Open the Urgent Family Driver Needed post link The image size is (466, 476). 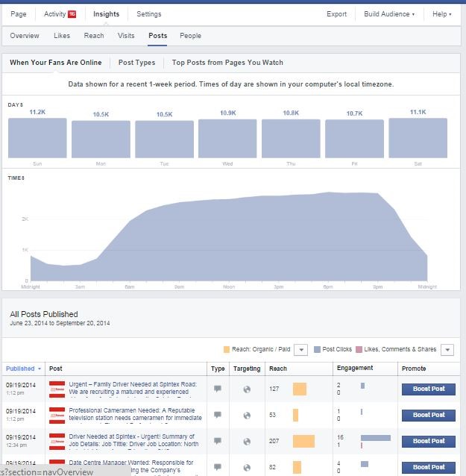[133, 388]
